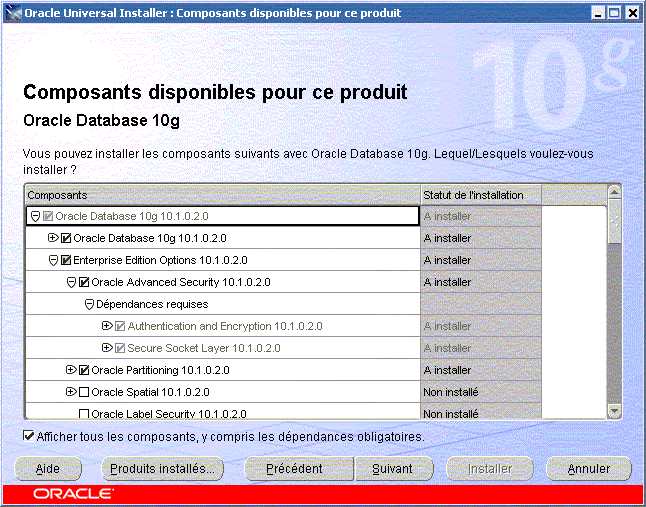Collapse the Dépendances requises node
This screenshot has height=507, width=646.
click(x=89, y=304)
